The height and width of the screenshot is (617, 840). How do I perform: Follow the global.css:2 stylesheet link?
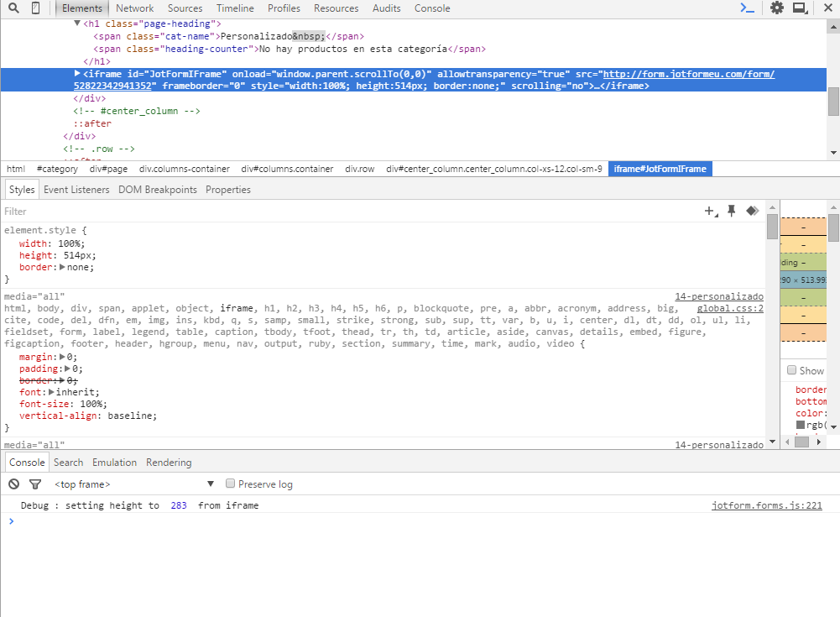pos(730,308)
